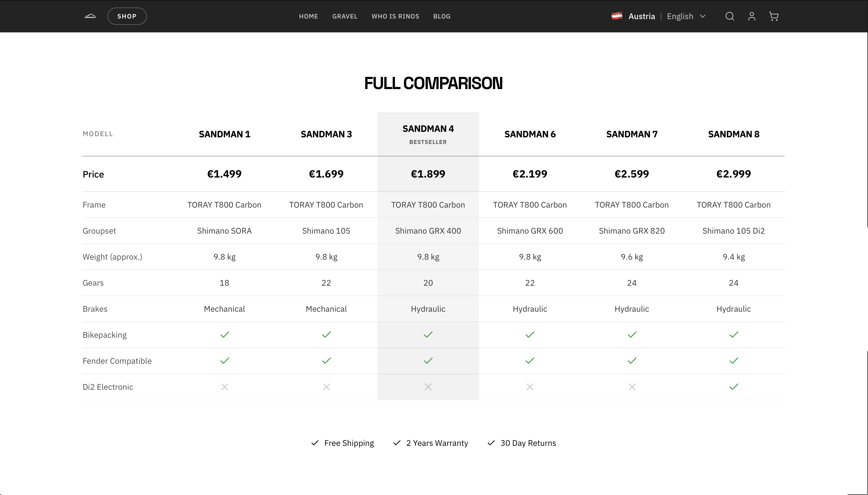Select Austria country text in header

click(642, 16)
